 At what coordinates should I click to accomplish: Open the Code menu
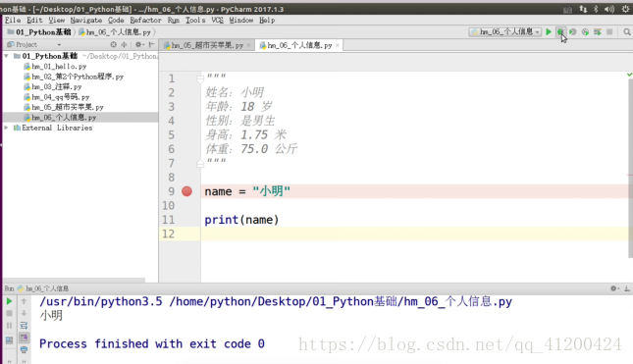coord(116,21)
